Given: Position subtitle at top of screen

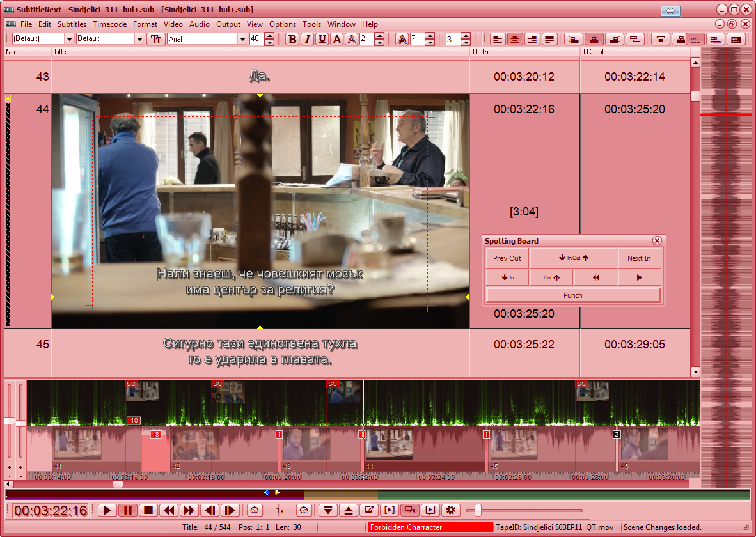Looking at the screenshot, I should pyautogui.click(x=661, y=39).
